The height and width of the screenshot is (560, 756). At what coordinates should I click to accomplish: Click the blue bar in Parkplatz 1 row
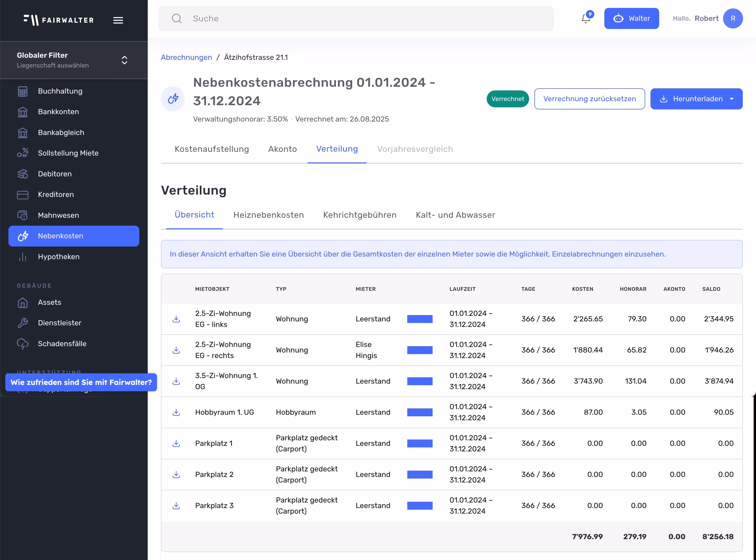(420, 443)
